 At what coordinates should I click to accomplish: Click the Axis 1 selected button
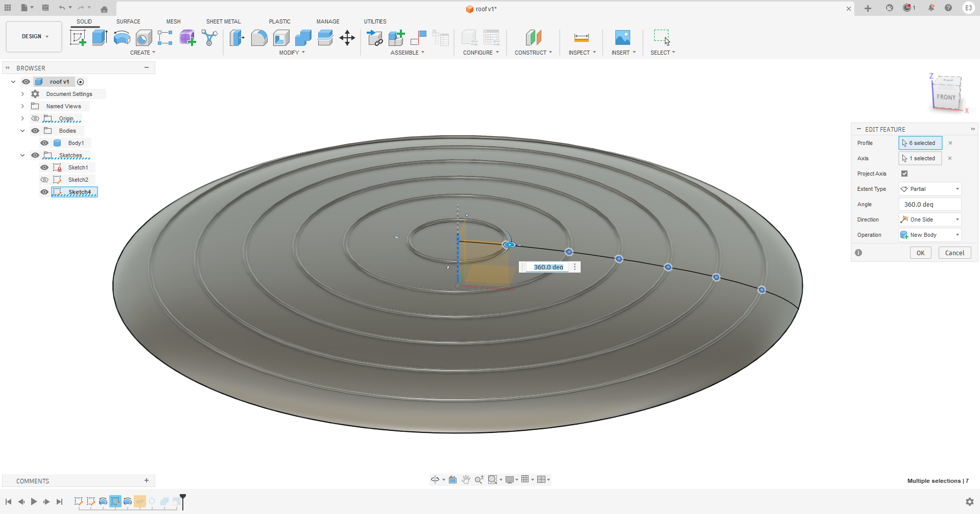920,158
